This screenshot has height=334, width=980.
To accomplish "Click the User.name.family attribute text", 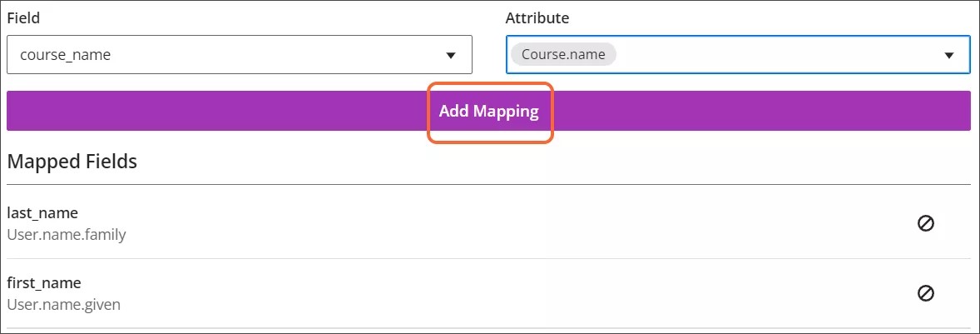I will [67, 235].
